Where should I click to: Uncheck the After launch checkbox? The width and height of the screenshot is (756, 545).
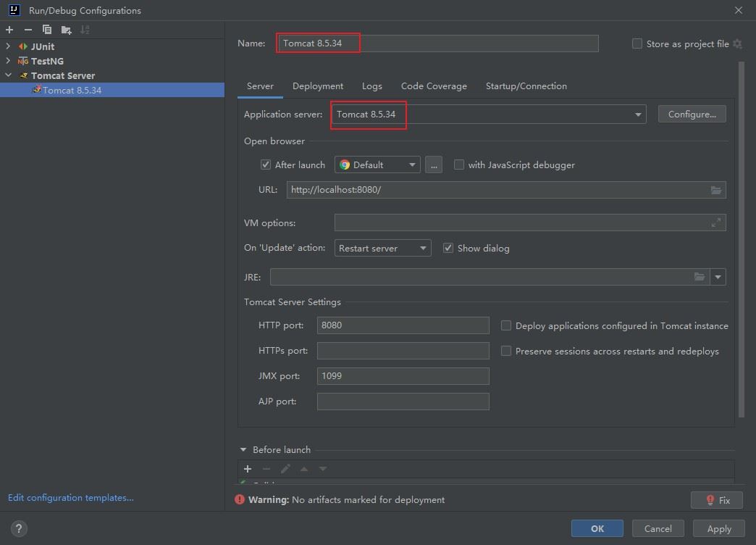[x=266, y=165]
